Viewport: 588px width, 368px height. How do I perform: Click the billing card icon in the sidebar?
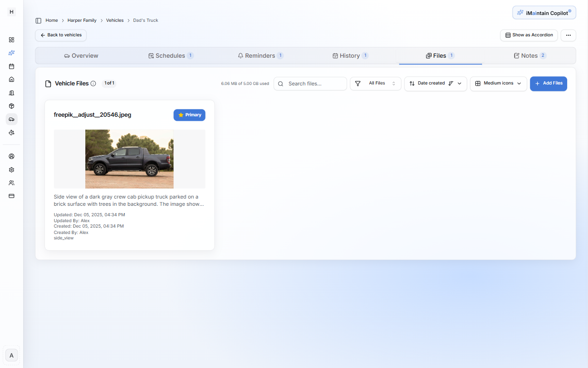click(x=11, y=196)
